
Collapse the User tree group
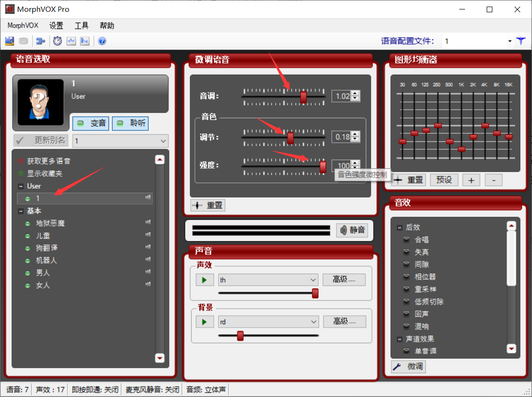point(21,186)
